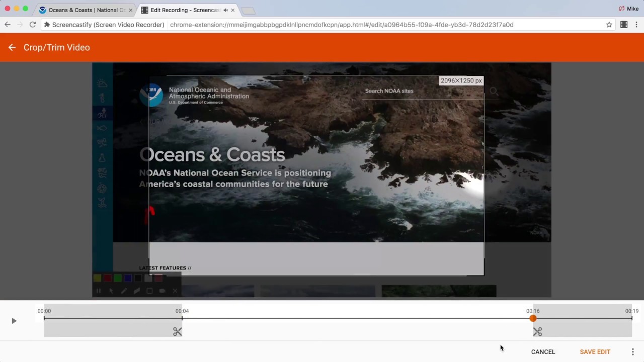Open the more options three-dot menu beside SAVE EDIT

[632, 352]
